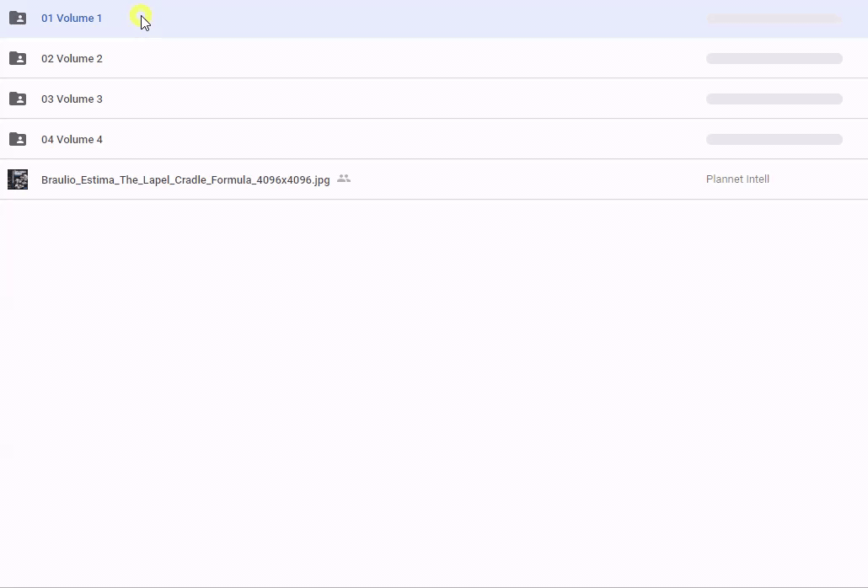Click the blank middle of 04 Volume 4 row
Image resolution: width=868 pixels, height=588 pixels.
point(405,140)
